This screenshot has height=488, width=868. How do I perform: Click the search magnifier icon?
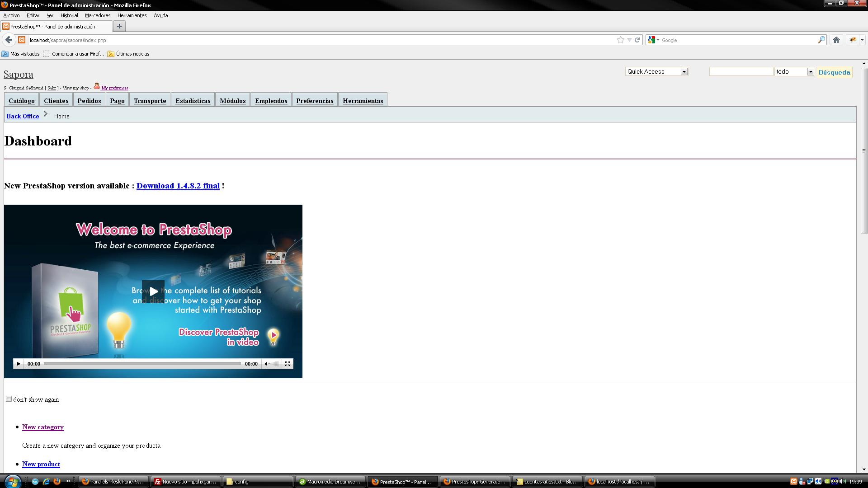coord(821,40)
